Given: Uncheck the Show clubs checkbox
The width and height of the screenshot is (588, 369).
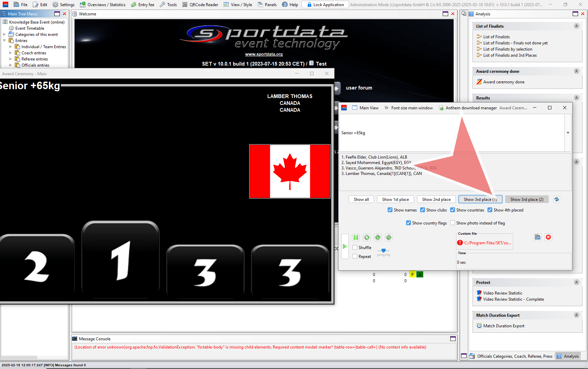Looking at the screenshot, I should [x=423, y=210].
